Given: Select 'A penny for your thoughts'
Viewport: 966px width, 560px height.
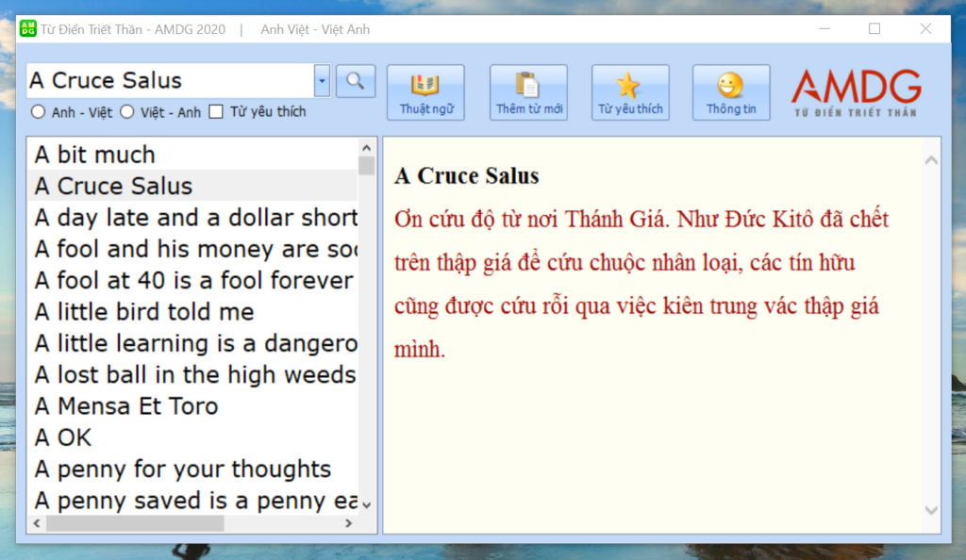Looking at the screenshot, I should [x=183, y=469].
